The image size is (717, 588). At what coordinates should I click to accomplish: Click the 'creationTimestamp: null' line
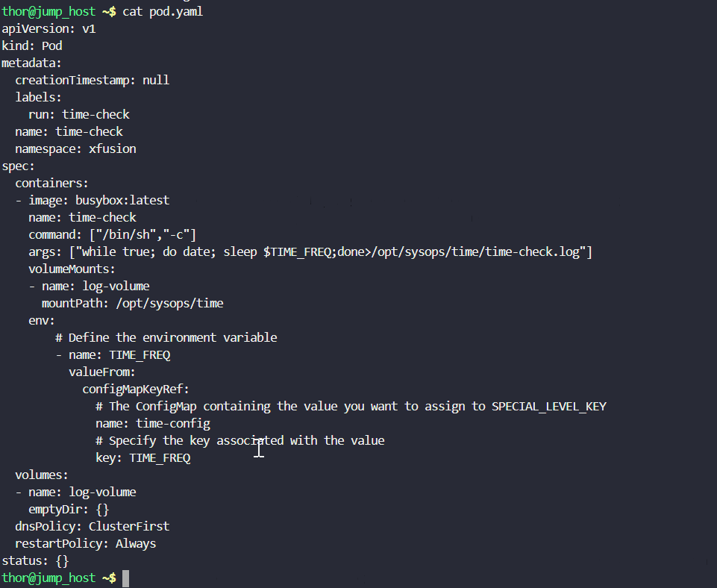[x=92, y=80]
